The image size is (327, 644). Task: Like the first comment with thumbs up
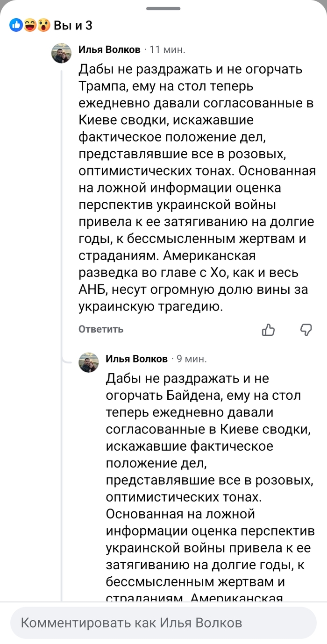[268, 330]
